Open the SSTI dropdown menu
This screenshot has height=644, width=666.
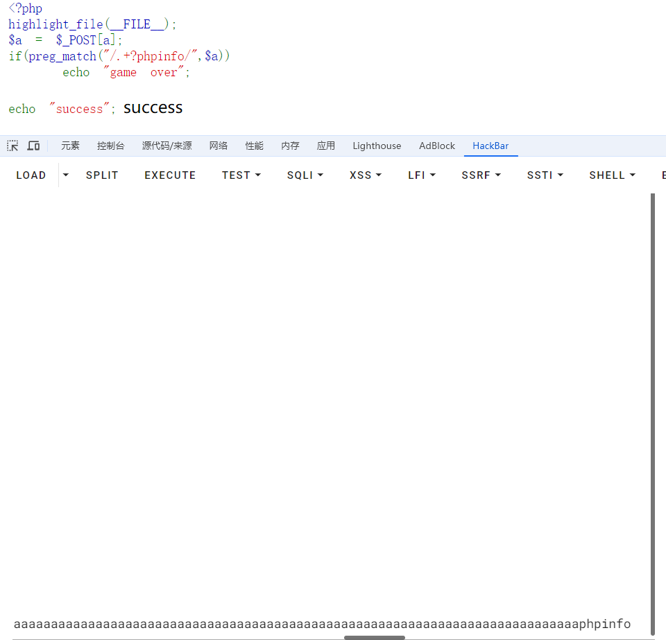(545, 175)
